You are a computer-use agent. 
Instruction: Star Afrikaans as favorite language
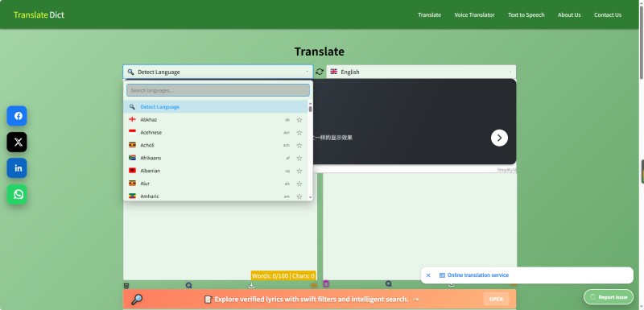299,158
